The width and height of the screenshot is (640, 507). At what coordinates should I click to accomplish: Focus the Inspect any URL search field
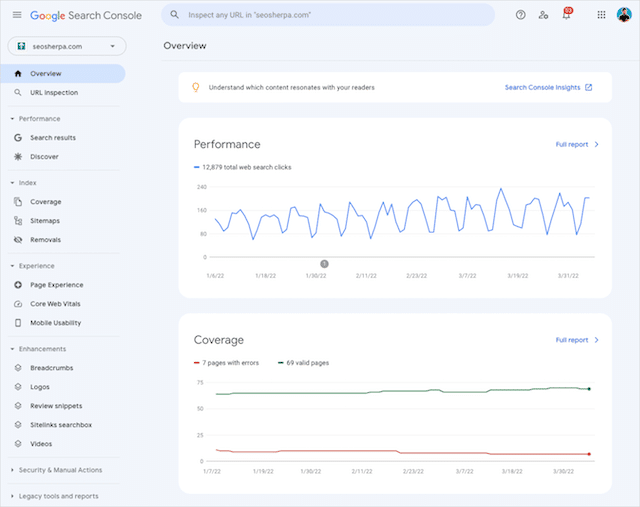click(x=328, y=15)
